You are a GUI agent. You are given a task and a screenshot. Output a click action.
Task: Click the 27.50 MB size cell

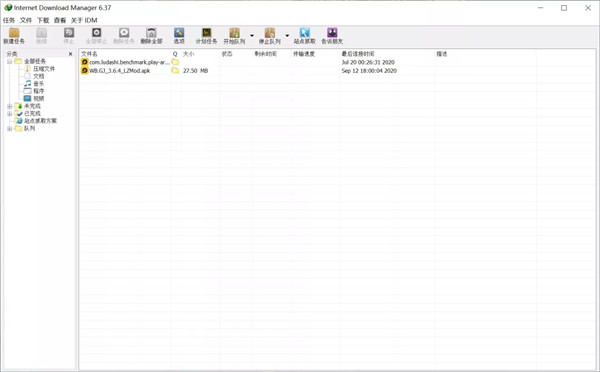[196, 71]
